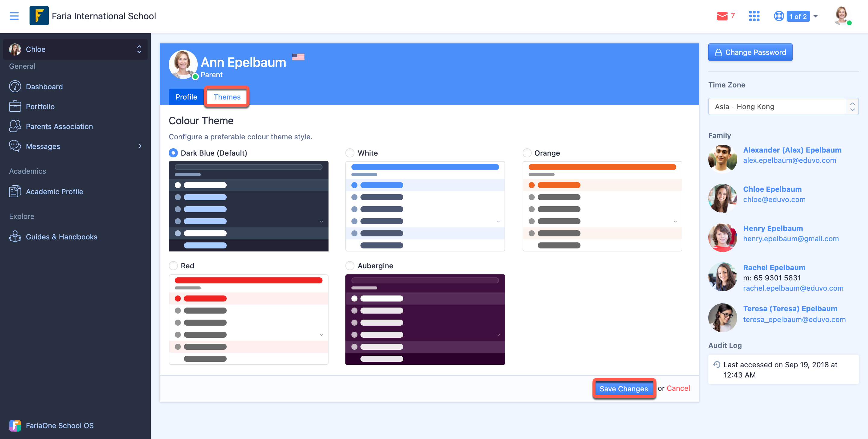Open Teresa (Teresa) Epelbaum's profile link
868x439 pixels.
click(x=790, y=308)
